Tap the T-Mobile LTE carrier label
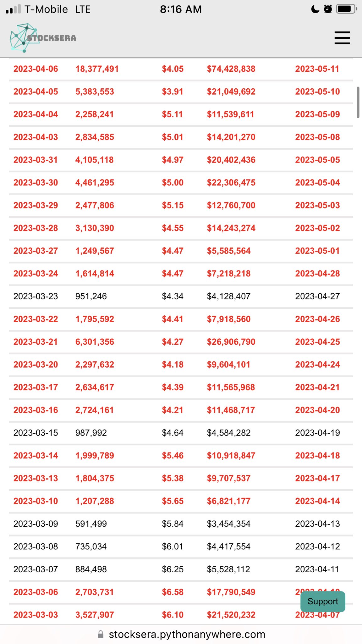The width and height of the screenshot is (362, 644). (x=58, y=9)
